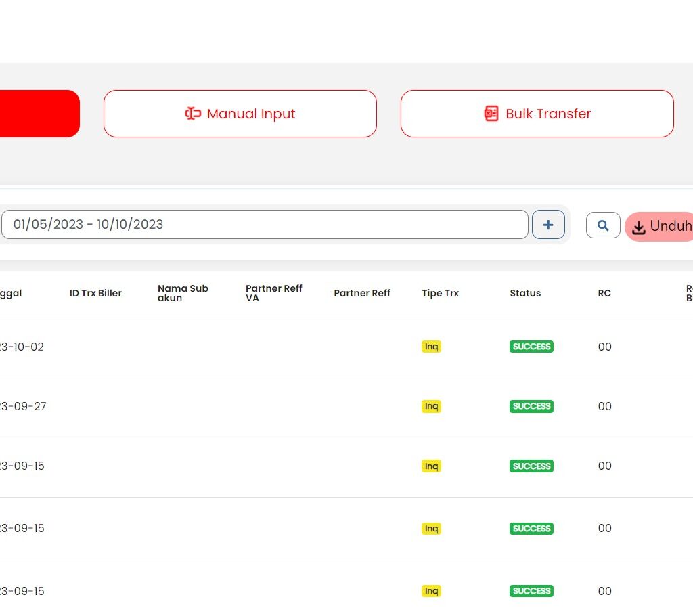
Task: Click RC value 00 in first row
Action: click(604, 347)
